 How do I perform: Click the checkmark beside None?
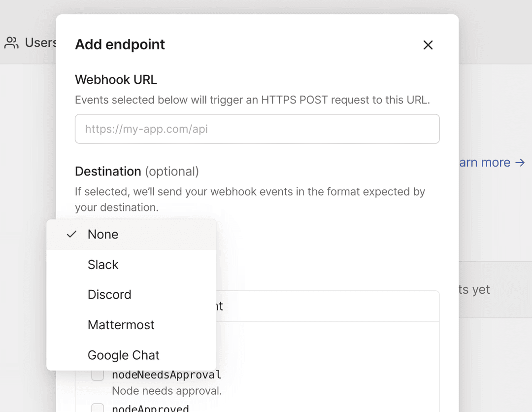pyautogui.click(x=71, y=234)
